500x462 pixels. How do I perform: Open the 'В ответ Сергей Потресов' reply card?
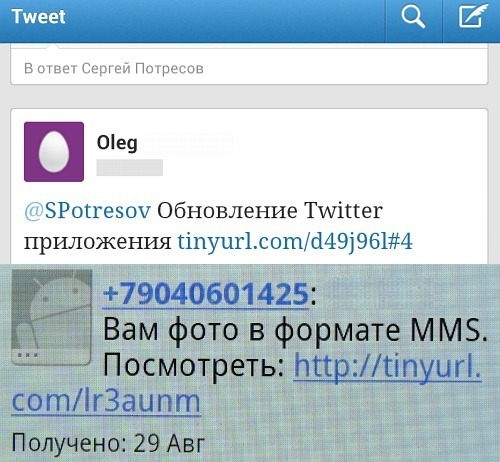[249, 67]
